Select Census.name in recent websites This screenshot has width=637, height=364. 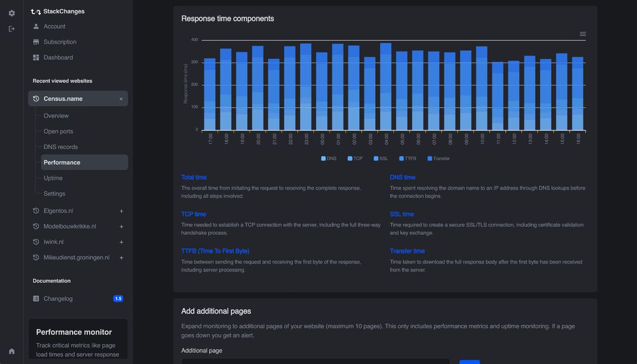click(x=78, y=99)
